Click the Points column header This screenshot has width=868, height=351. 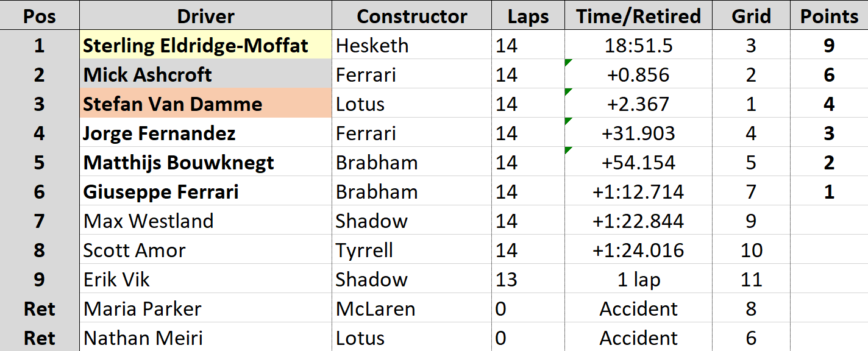pyautogui.click(x=829, y=16)
